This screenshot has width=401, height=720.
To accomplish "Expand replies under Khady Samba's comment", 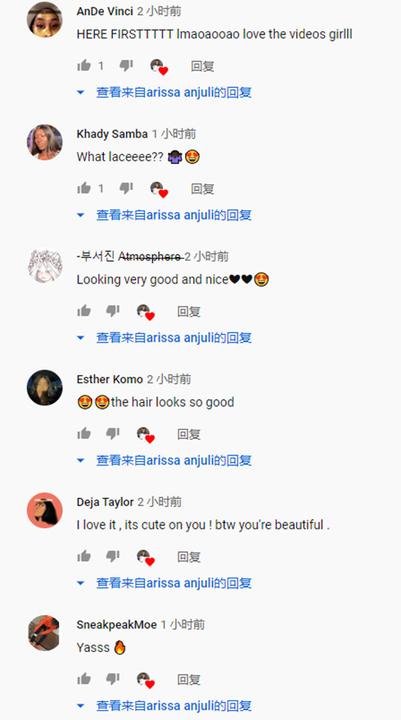I will 164,215.
